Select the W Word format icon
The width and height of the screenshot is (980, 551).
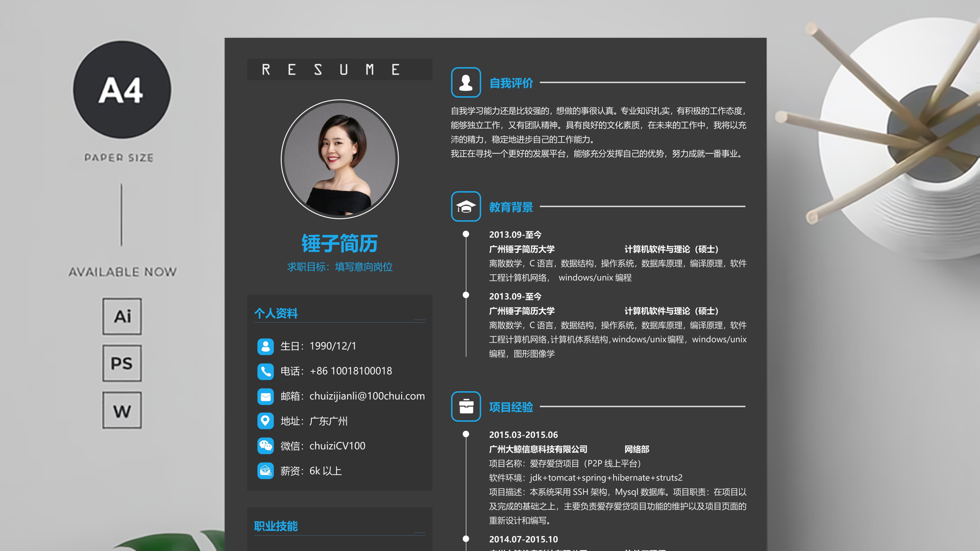pyautogui.click(x=122, y=411)
